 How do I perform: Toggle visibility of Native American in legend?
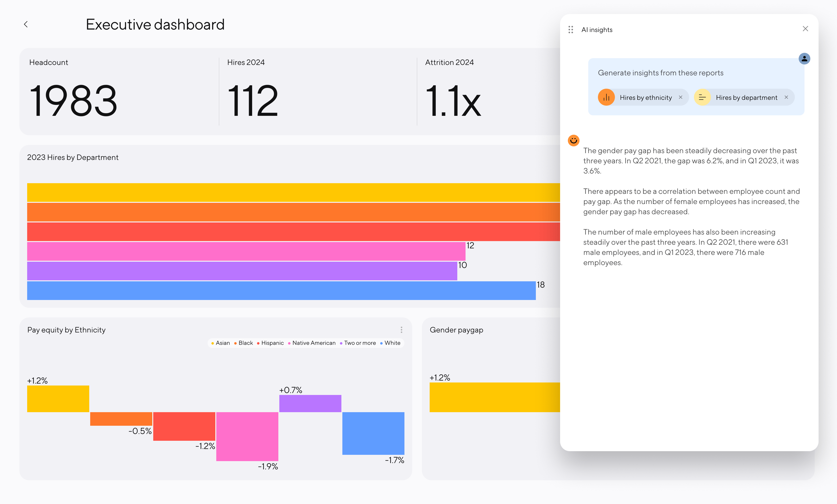point(313,343)
